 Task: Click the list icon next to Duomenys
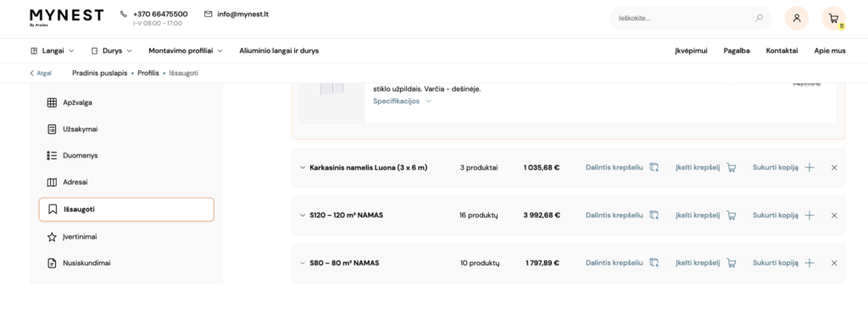click(52, 155)
